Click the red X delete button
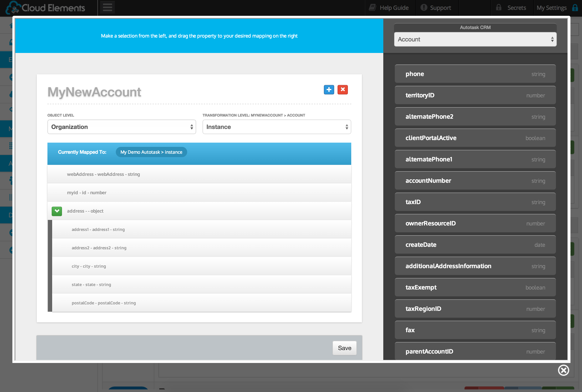The image size is (582, 392). click(342, 89)
